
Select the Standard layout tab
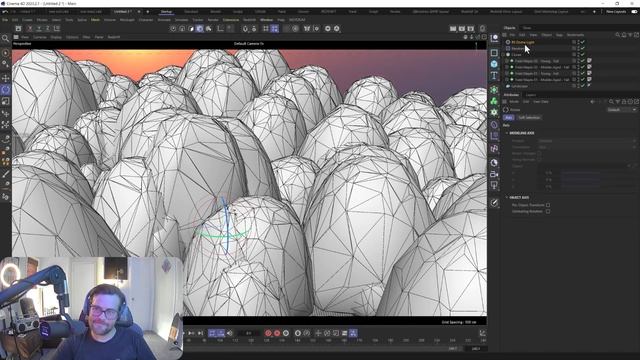click(191, 11)
